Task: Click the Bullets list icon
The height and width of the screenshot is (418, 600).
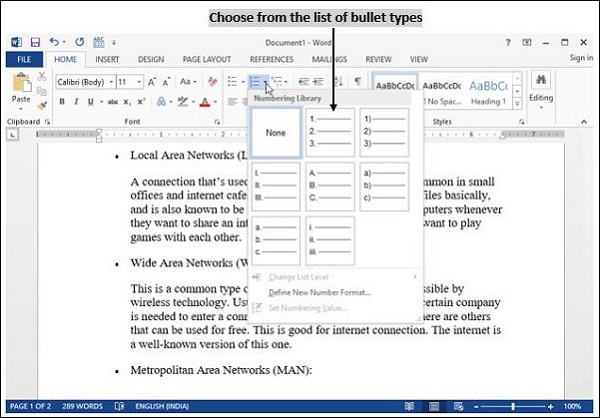Action: coord(231,81)
